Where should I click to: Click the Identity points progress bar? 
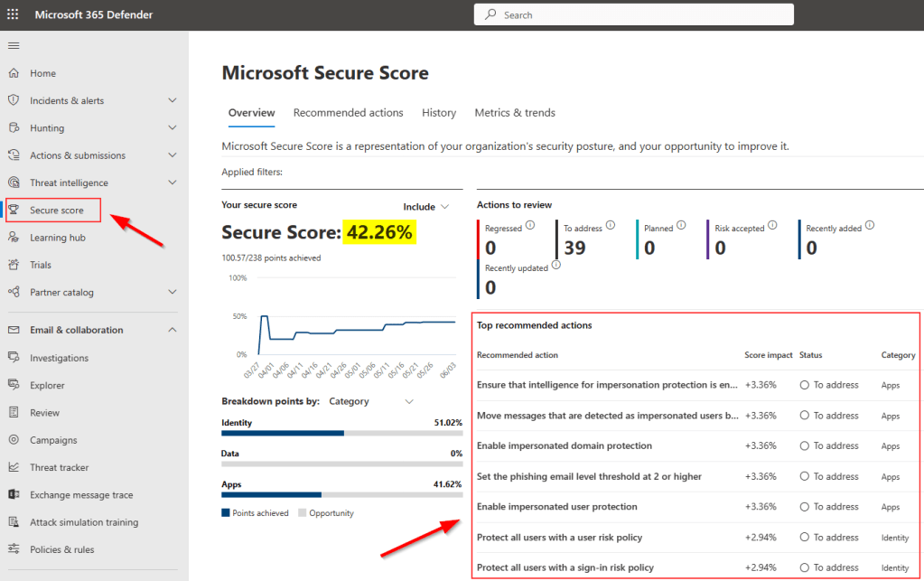341,434
